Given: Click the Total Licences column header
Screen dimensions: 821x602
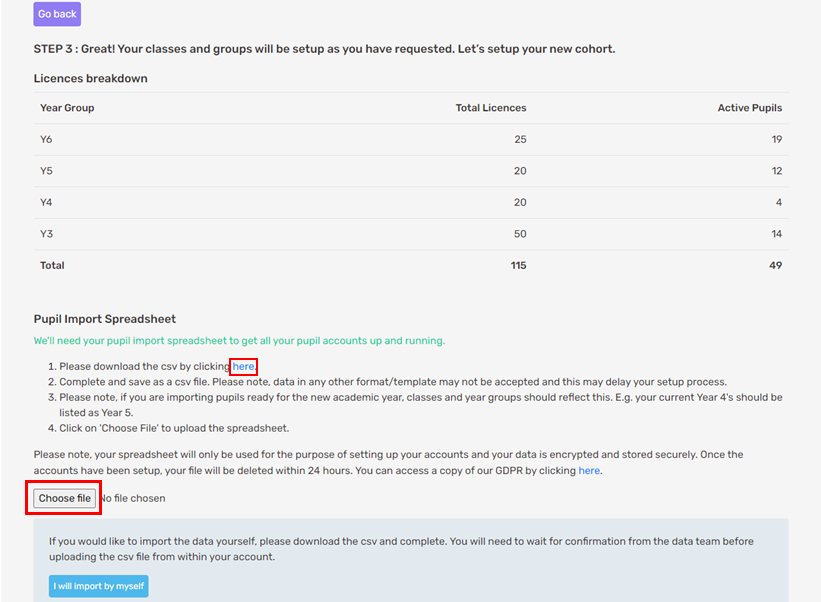Looking at the screenshot, I should (x=491, y=108).
